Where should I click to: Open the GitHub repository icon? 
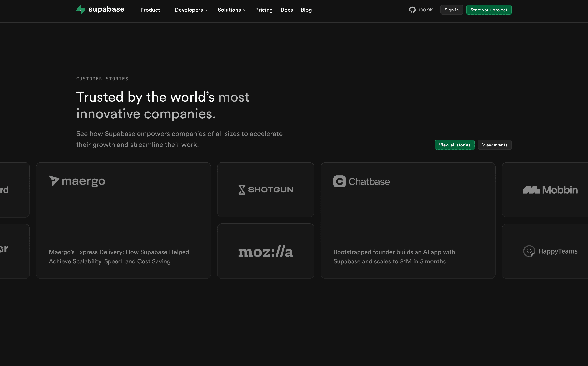point(412,10)
